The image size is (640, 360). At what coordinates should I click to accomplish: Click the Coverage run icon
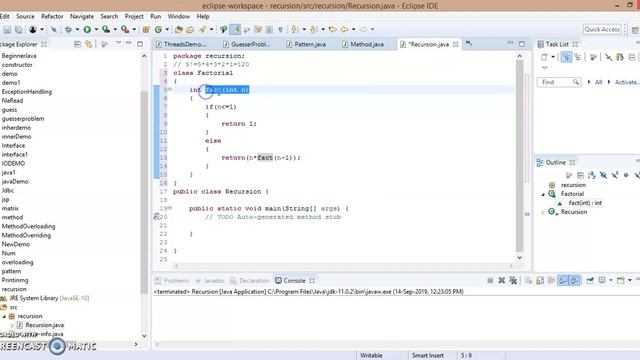pos(106,29)
